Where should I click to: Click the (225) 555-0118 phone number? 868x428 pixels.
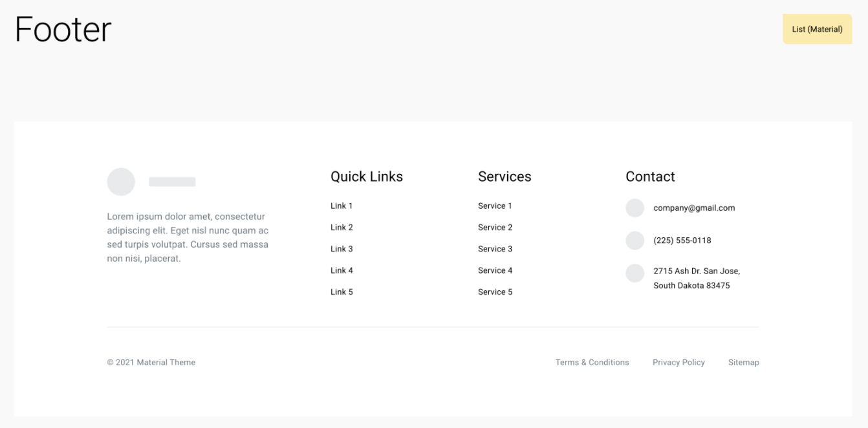click(x=682, y=241)
